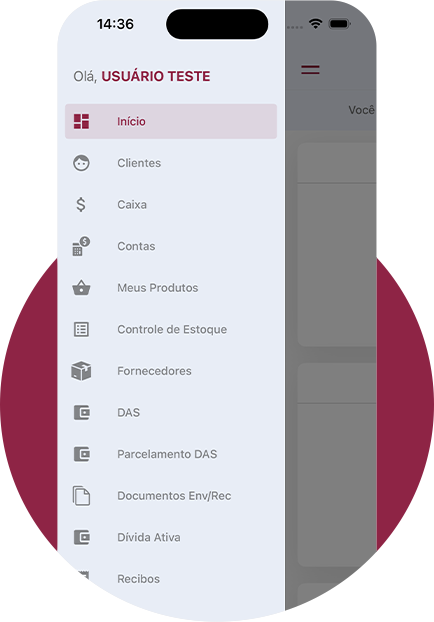
Task: Toggle the hamburger menu icon
Action: 310,70
